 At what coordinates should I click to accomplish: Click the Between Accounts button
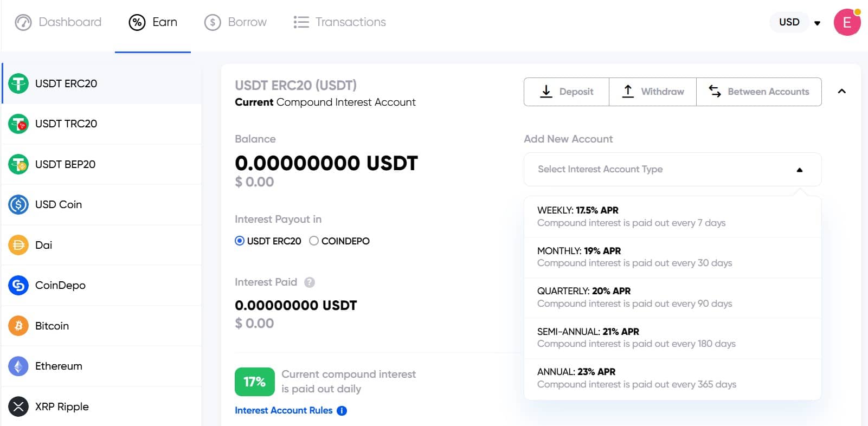(x=759, y=92)
